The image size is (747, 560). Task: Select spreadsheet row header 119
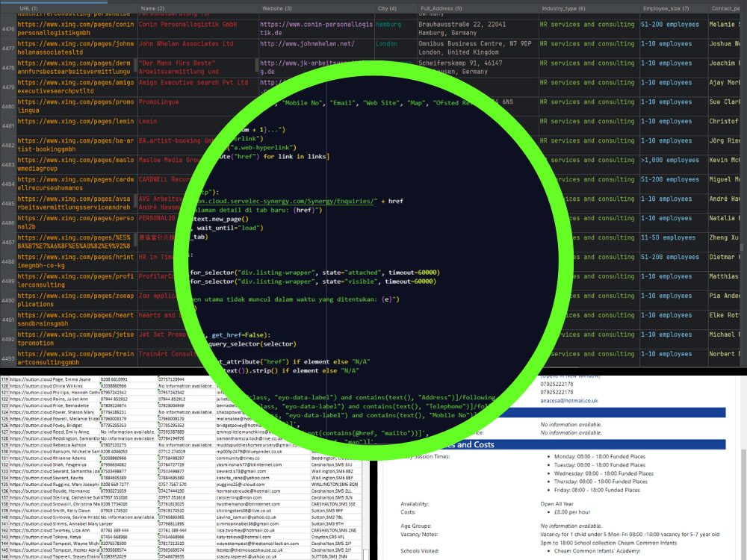[4, 379]
